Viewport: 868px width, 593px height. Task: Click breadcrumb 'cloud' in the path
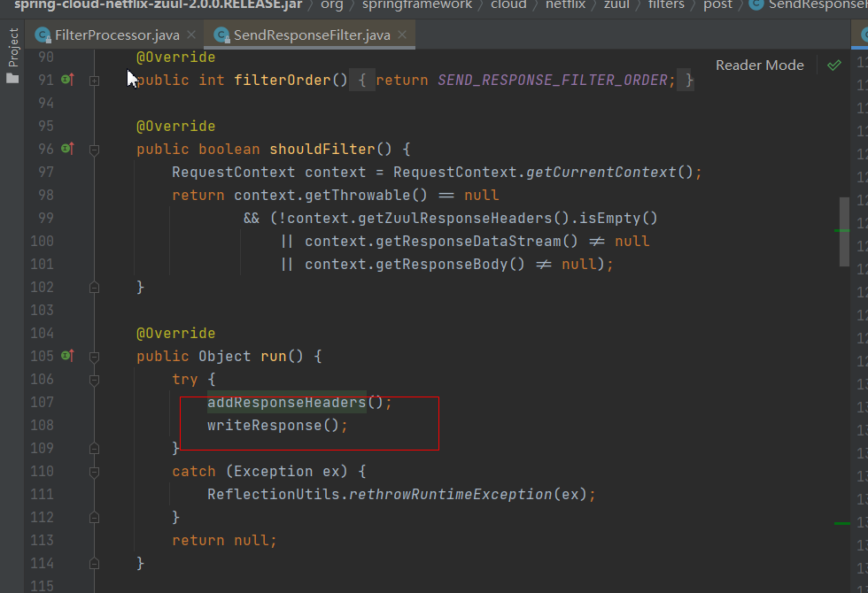508,5
